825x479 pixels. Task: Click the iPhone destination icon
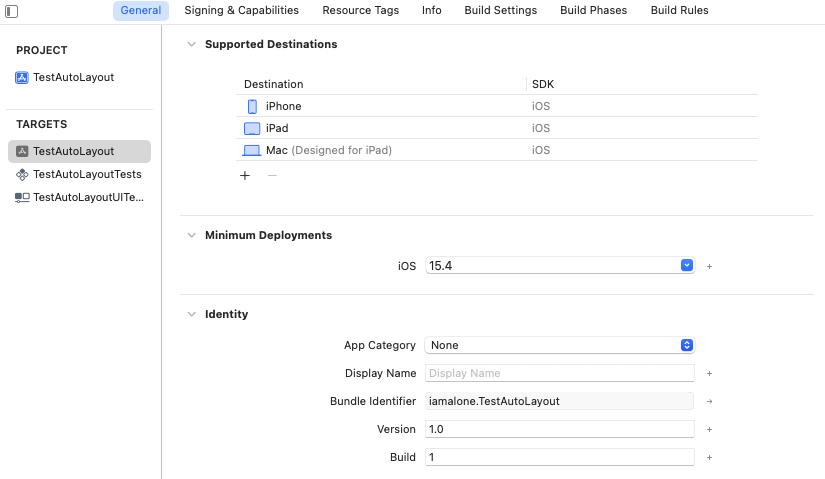[252, 106]
